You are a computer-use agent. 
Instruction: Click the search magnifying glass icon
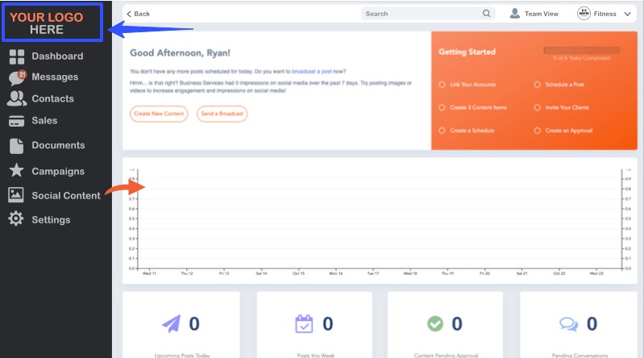(x=487, y=14)
